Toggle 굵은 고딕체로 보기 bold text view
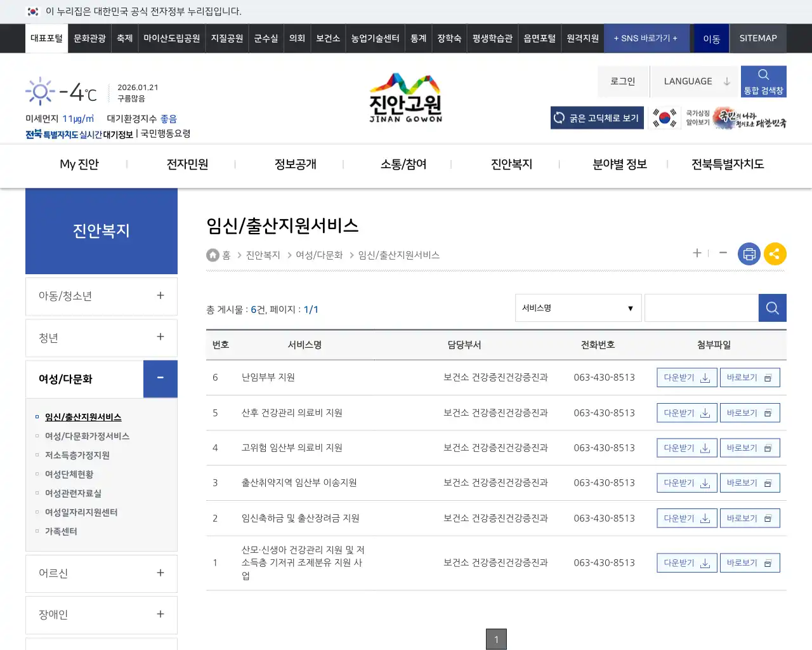This screenshot has height=650, width=812. (596, 117)
